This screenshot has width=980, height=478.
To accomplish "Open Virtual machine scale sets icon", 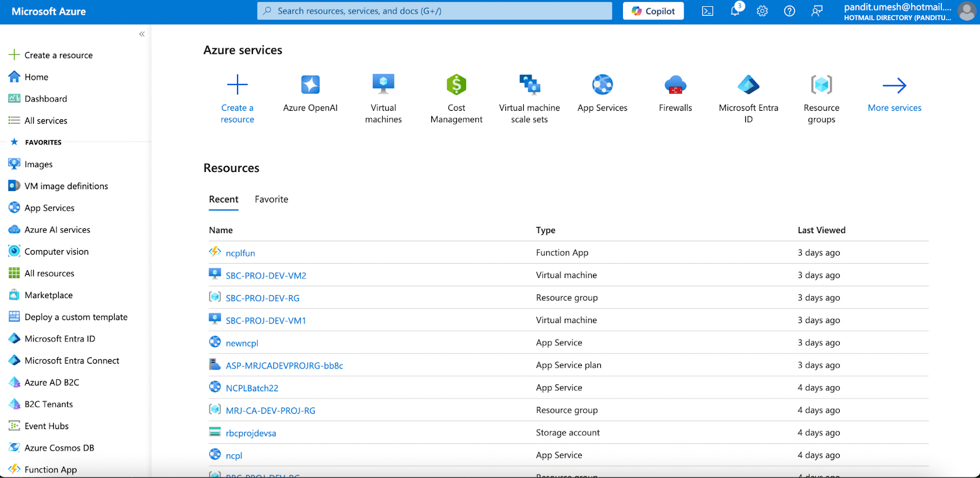I will [530, 84].
